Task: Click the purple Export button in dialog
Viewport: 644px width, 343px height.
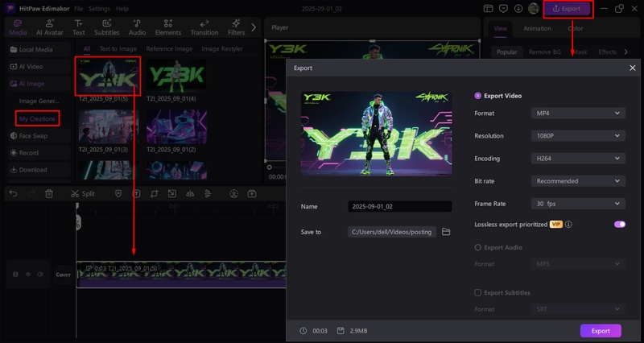Action: point(601,331)
